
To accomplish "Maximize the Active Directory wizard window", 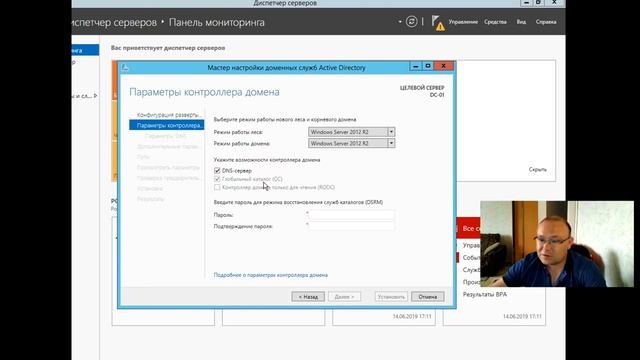I will click(x=428, y=66).
